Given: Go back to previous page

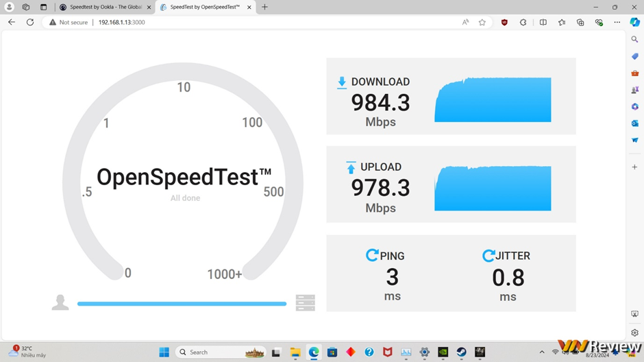Looking at the screenshot, I should 12,22.
